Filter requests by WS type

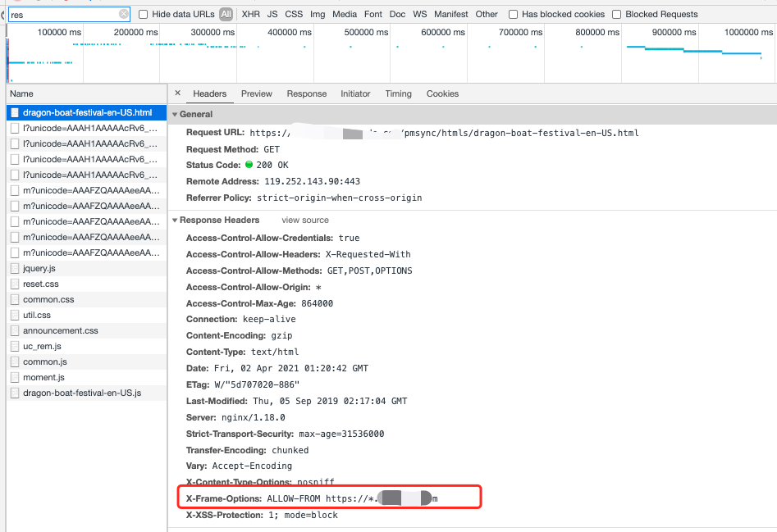click(x=420, y=15)
